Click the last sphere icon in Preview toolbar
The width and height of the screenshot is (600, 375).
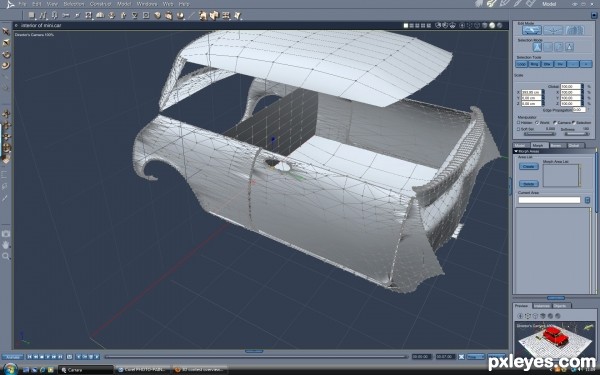point(558,316)
